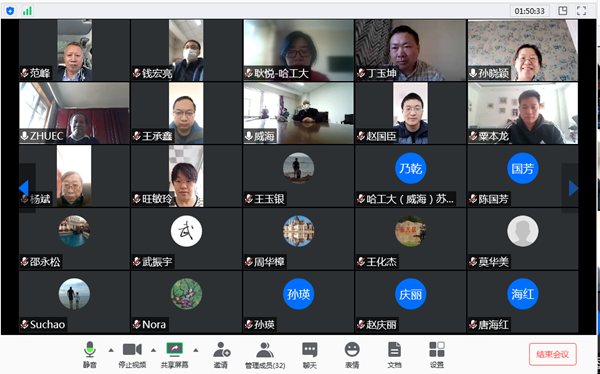Expand the arrow next to microphone
This screenshot has width=600, height=374.
111,350
